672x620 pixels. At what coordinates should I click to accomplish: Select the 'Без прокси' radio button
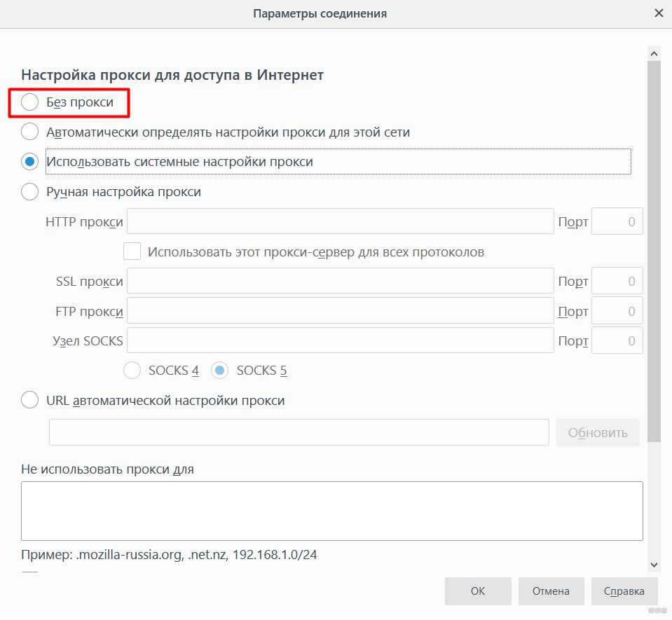[29, 102]
